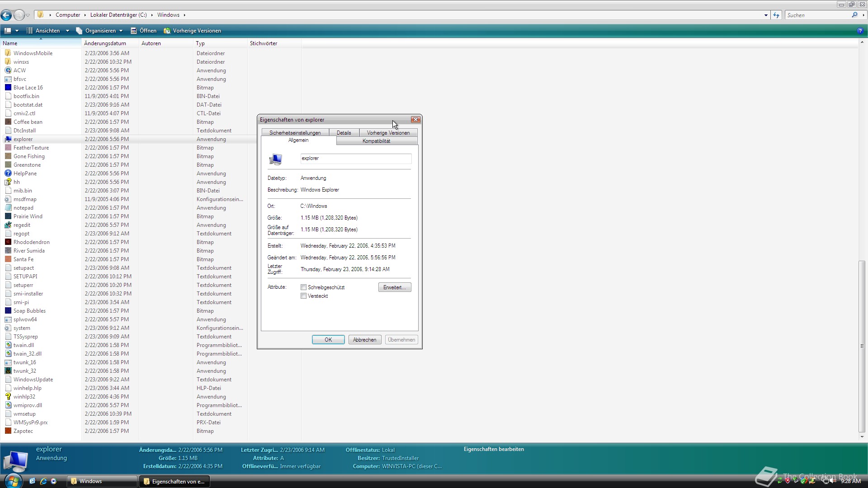The width and height of the screenshot is (868, 488).
Task: Click the notepad application icon
Action: click(8, 208)
